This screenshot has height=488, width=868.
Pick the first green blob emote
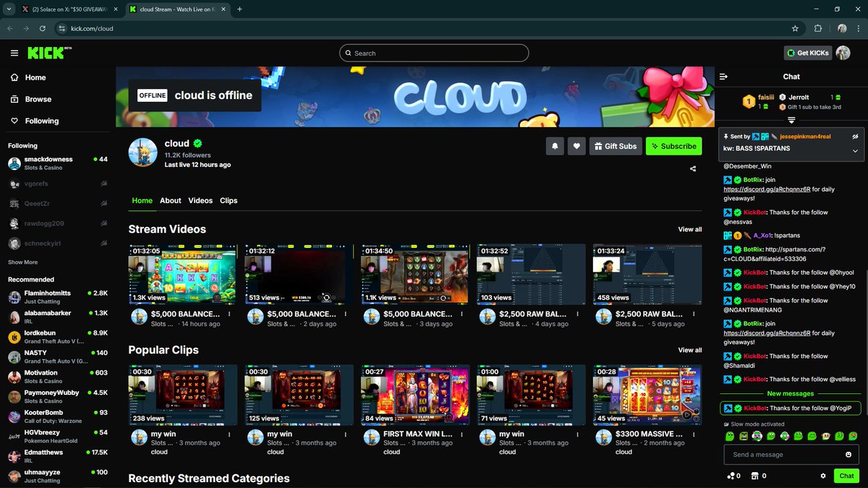pos(729,437)
